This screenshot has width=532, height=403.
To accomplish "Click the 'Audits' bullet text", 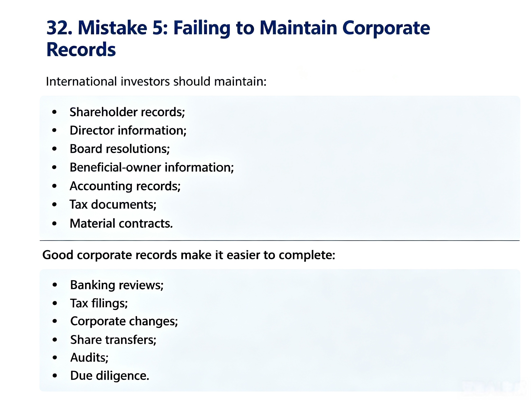I will (89, 358).
